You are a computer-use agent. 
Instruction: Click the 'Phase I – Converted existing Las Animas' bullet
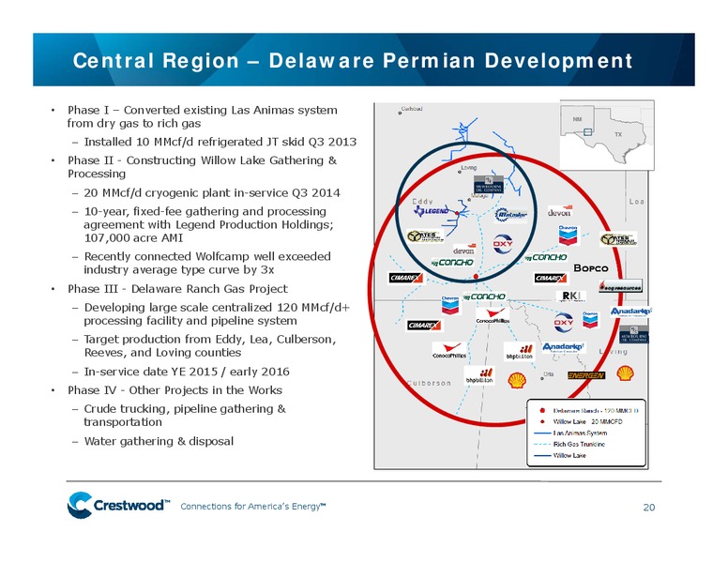coord(203,116)
